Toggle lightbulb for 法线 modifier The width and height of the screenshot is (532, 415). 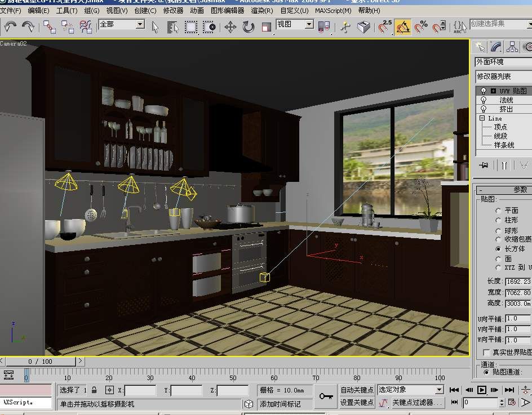tap(484, 100)
